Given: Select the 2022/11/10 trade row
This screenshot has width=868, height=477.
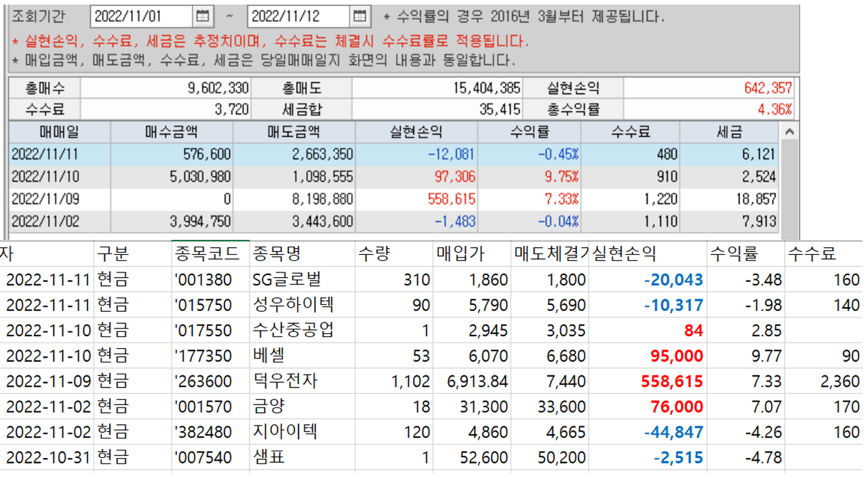Looking at the screenshot, I should [x=395, y=177].
